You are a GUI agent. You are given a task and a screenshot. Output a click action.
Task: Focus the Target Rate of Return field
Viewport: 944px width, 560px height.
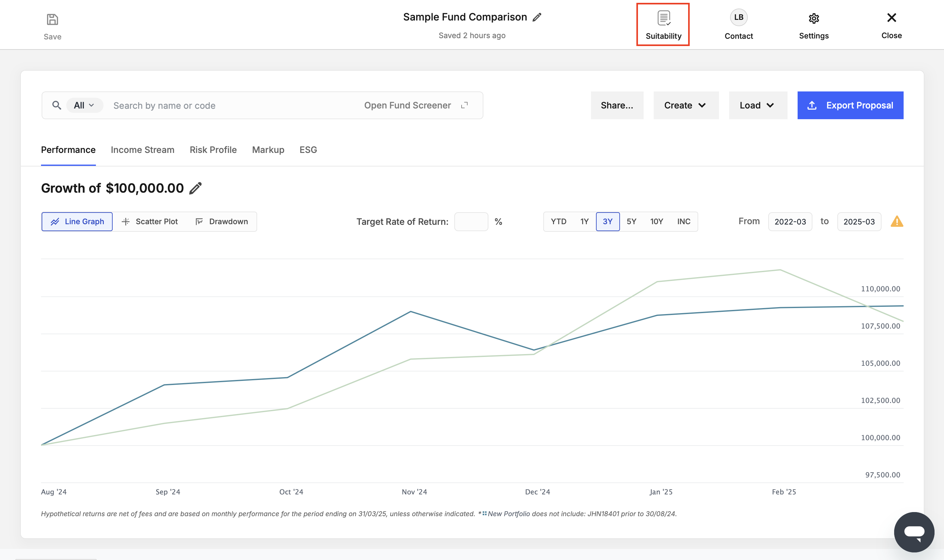click(471, 222)
